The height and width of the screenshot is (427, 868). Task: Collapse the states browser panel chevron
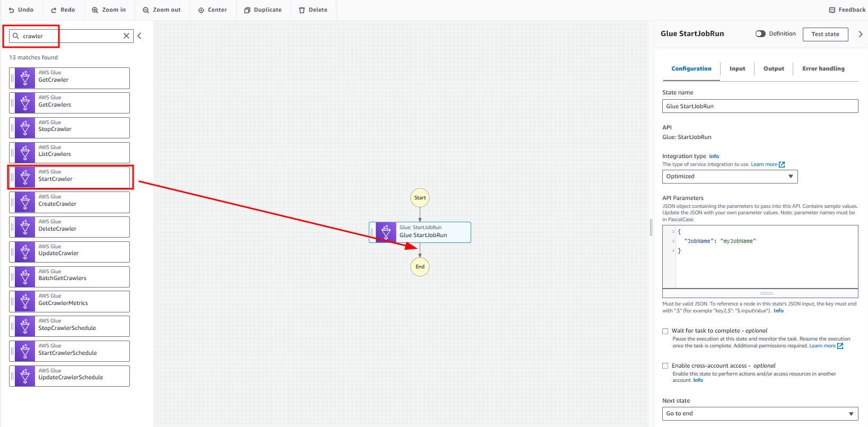(139, 36)
